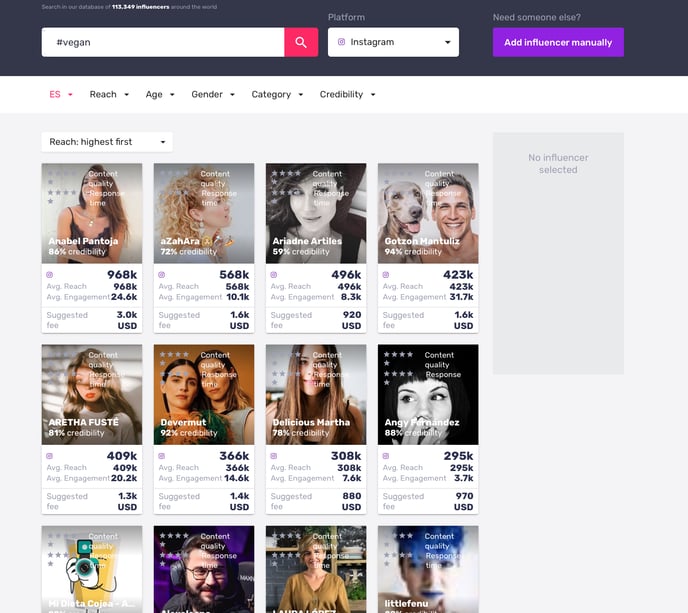The image size is (688, 613).
Task: Click '113,349 influencers' database text
Action: point(140,7)
